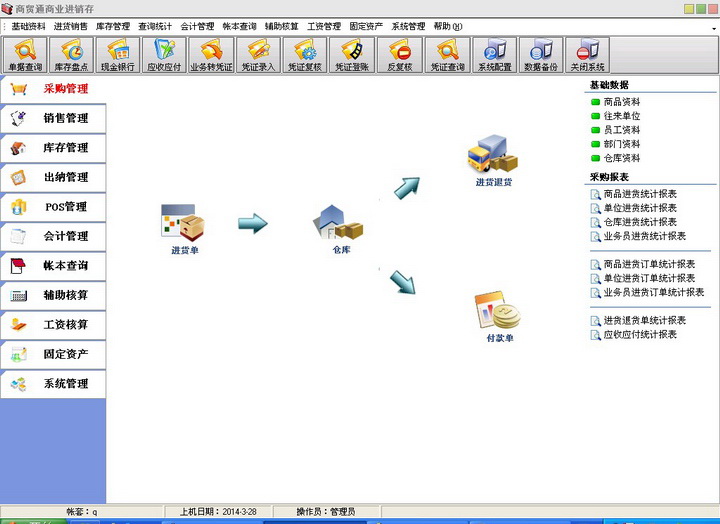720x524 pixels.
Task: Click the 反复核 toolbar icon
Action: click(399, 55)
